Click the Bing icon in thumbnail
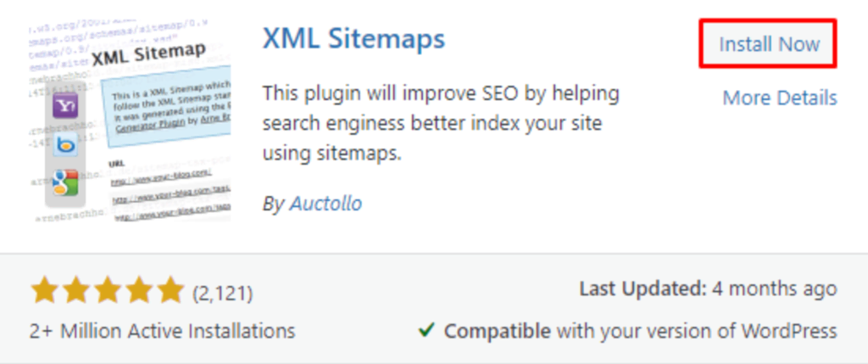The height and width of the screenshot is (364, 868). (65, 144)
